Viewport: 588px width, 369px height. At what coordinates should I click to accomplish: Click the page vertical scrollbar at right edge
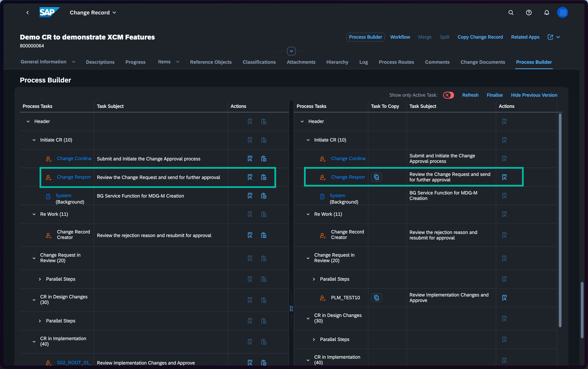tap(582, 310)
